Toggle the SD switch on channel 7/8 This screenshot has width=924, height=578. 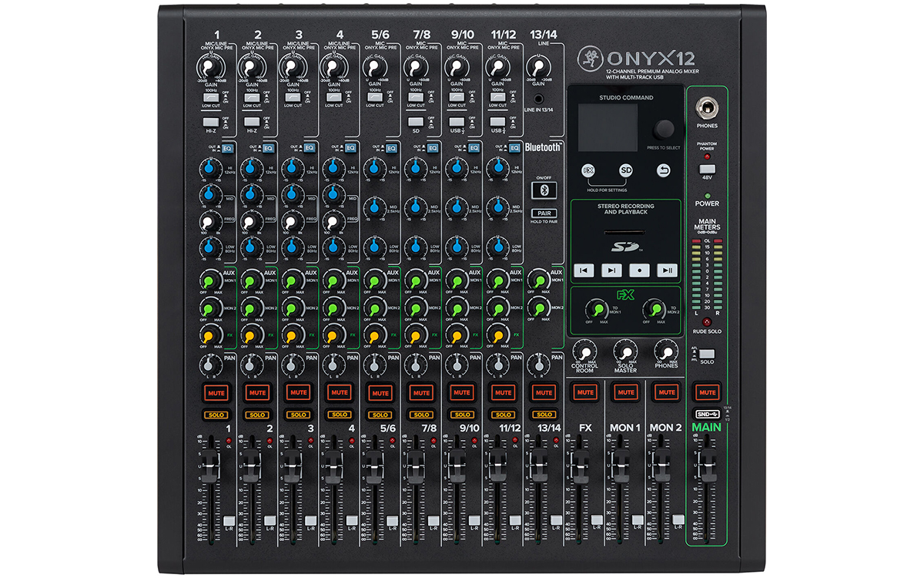[415, 122]
